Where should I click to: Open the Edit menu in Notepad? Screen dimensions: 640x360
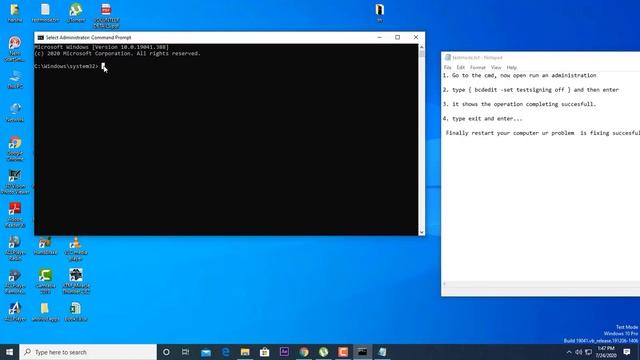point(461,67)
